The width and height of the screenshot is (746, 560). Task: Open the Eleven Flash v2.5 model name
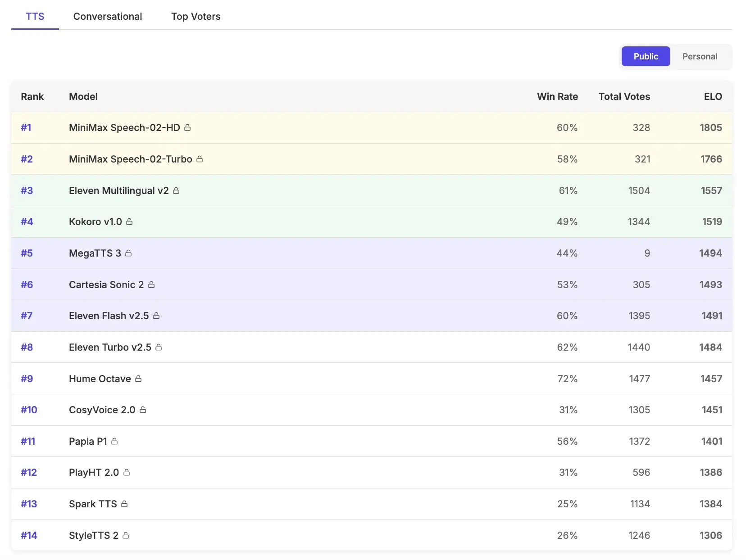(109, 316)
